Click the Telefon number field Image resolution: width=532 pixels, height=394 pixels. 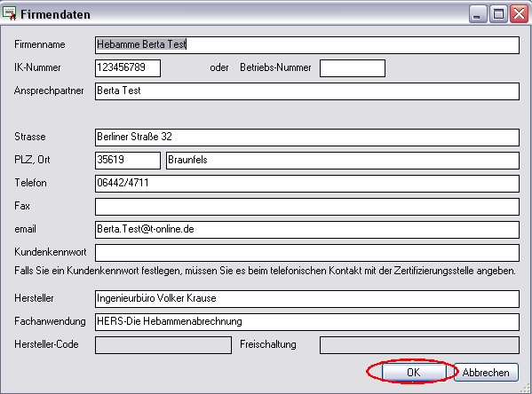click(x=307, y=184)
